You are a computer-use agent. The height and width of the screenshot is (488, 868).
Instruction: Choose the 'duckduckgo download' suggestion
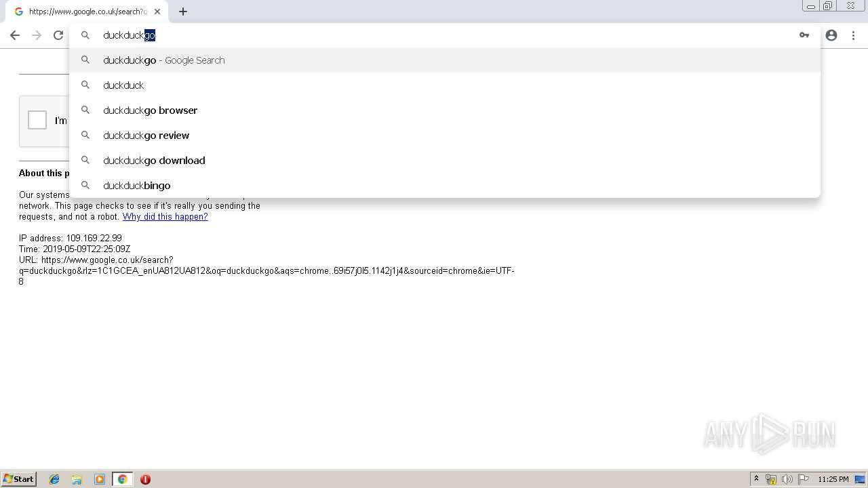click(445, 161)
